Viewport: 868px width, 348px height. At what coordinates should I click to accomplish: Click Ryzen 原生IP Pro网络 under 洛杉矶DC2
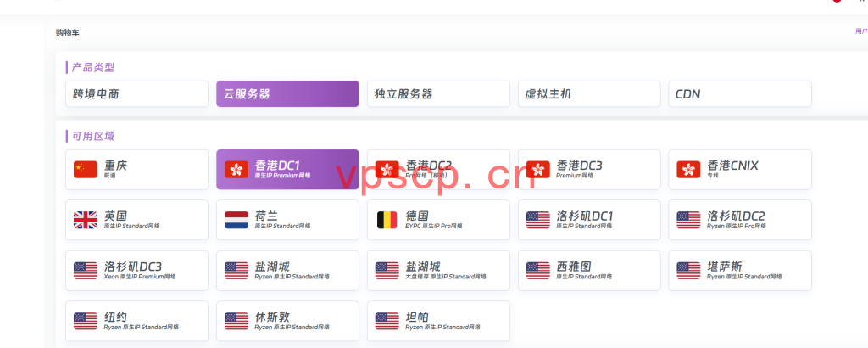pos(737,226)
